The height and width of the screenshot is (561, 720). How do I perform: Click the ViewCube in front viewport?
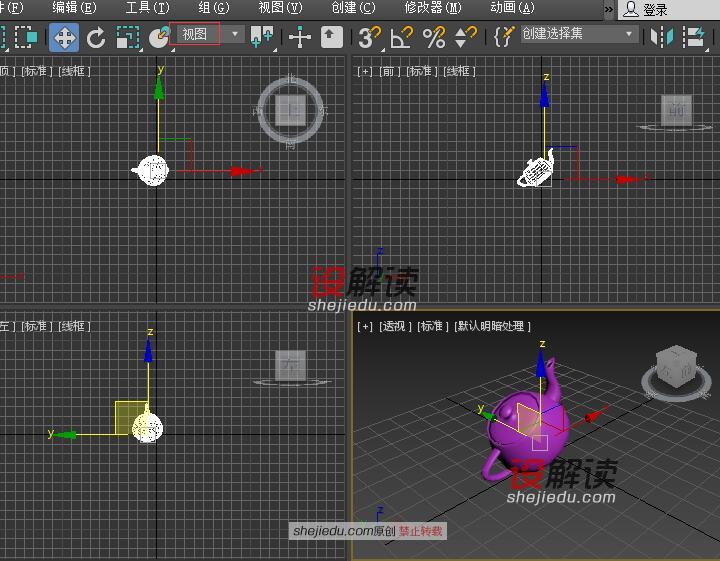[x=676, y=111]
